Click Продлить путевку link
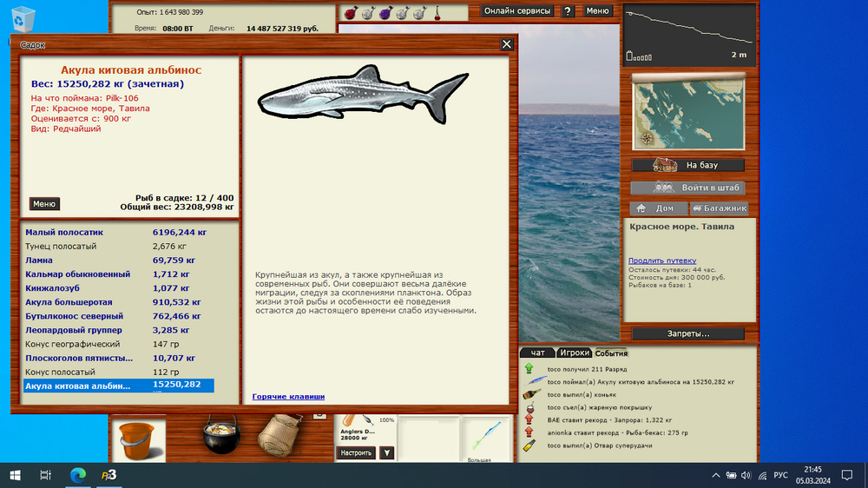Screen dimensions: 868x488 662,260
